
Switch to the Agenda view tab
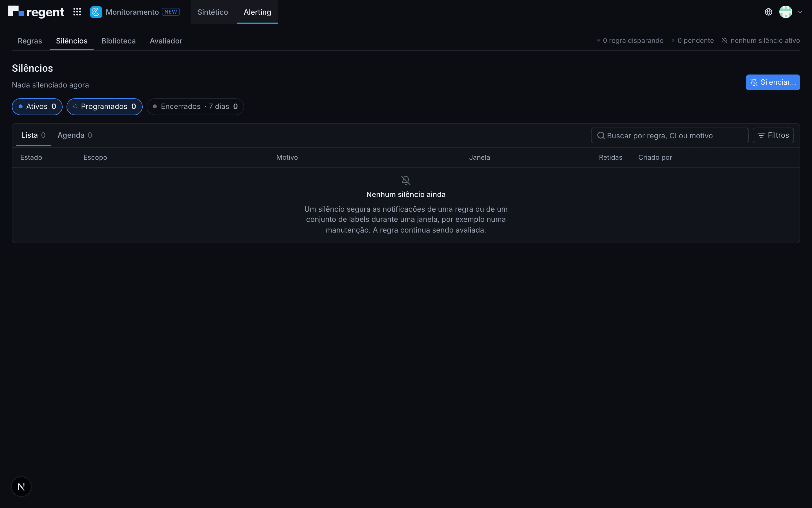tap(74, 135)
